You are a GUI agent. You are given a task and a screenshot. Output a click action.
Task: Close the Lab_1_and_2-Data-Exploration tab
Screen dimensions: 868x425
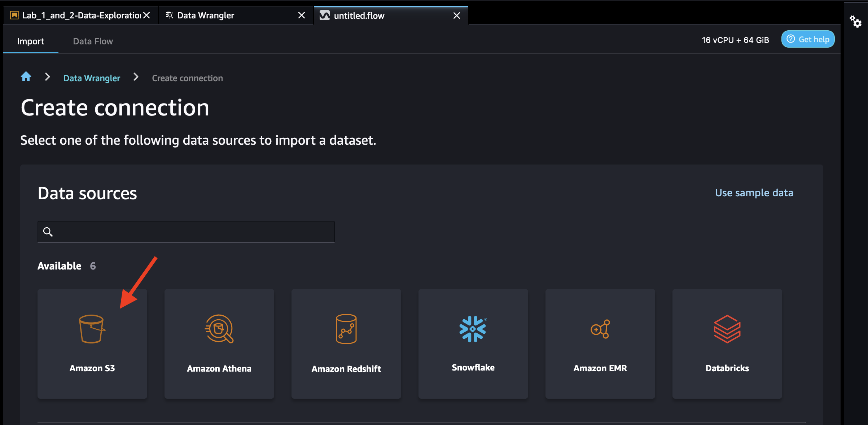click(146, 15)
